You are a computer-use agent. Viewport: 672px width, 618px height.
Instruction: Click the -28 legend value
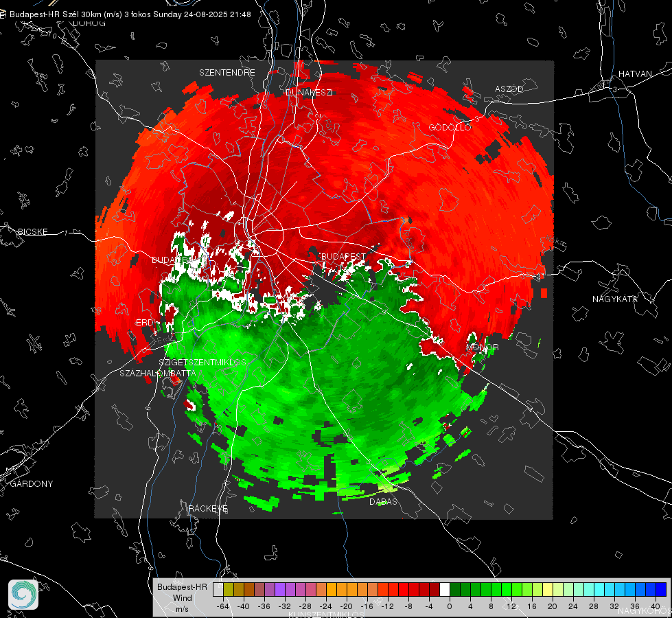coord(305,606)
